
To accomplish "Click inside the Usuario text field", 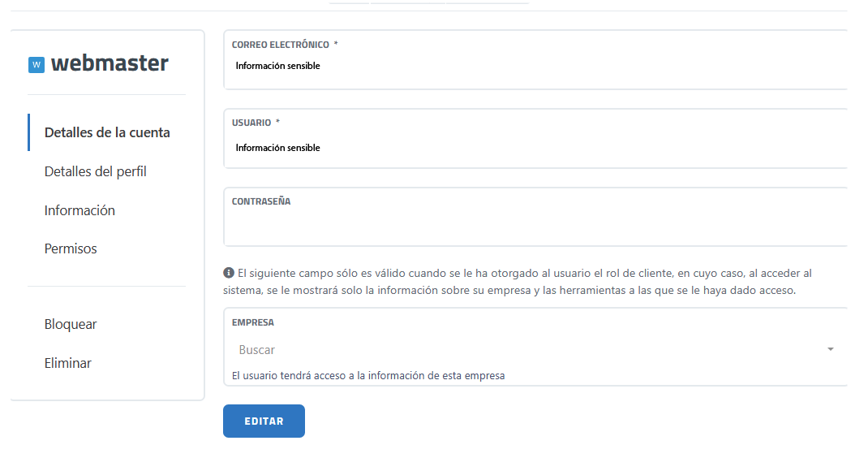I will pyautogui.click(x=535, y=148).
